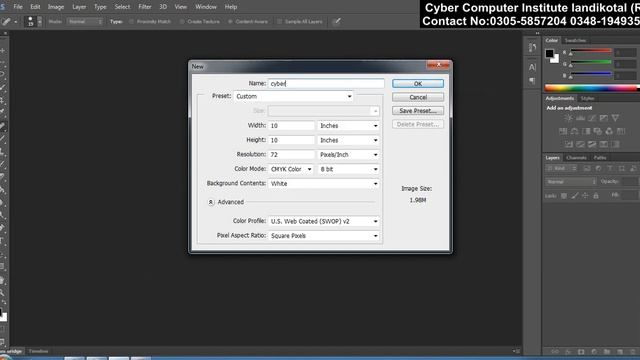Viewport: 640px width, 360px height.
Task: Open the 8 bit depth dropdown
Action: point(349,169)
